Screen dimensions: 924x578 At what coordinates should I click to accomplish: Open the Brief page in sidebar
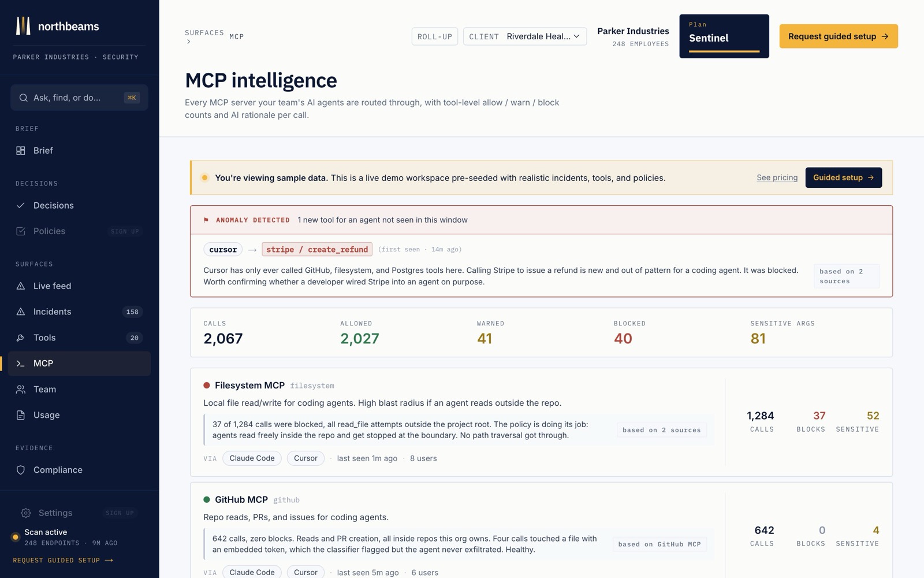point(79,151)
